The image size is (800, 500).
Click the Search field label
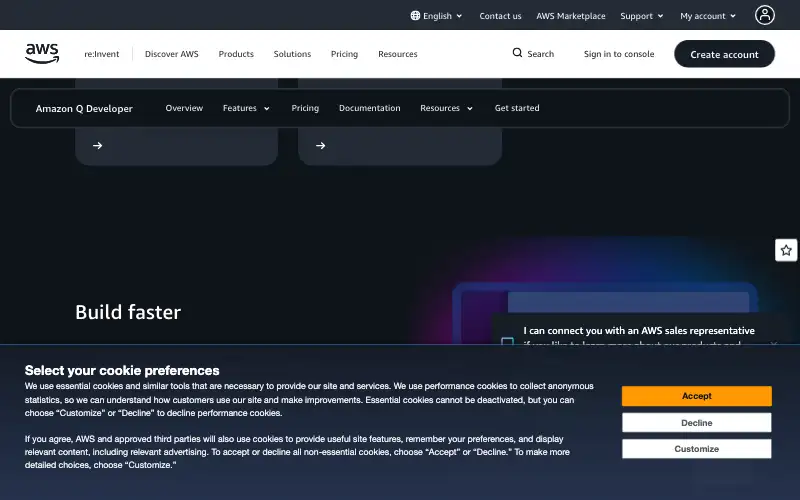[x=540, y=54]
